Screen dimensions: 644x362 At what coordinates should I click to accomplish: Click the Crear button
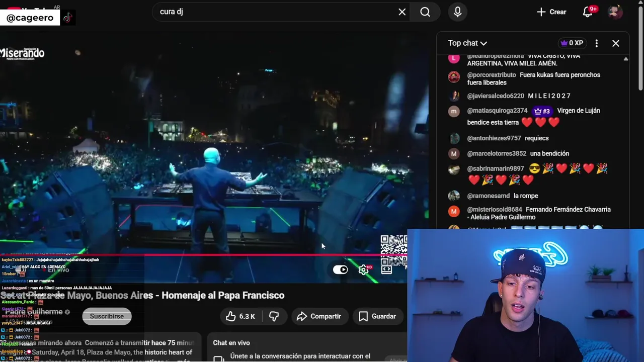[x=551, y=12]
